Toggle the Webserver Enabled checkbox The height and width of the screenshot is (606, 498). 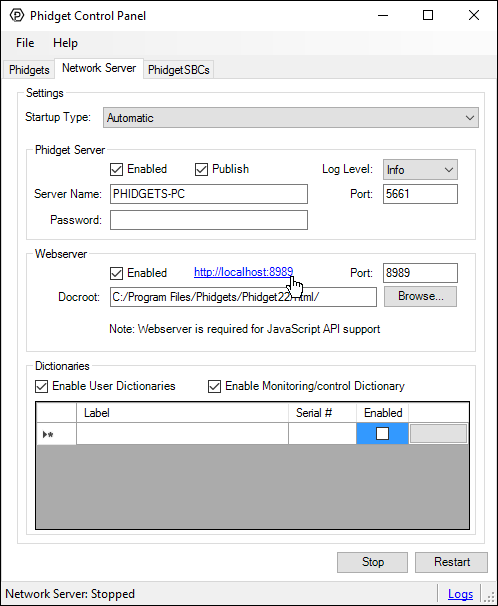117,273
